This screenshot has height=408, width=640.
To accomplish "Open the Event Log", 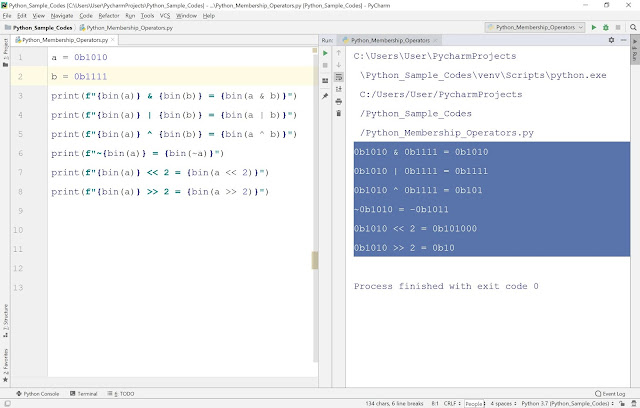I will [610, 394].
